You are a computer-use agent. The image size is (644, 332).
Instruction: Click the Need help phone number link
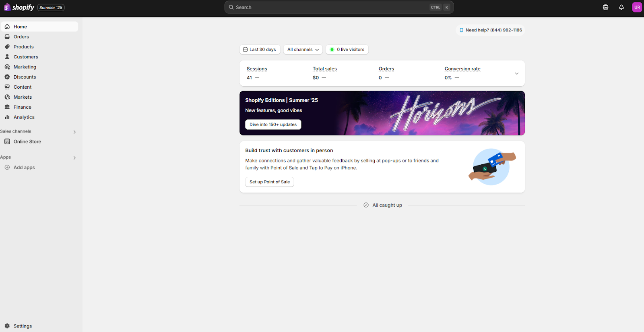click(x=491, y=30)
